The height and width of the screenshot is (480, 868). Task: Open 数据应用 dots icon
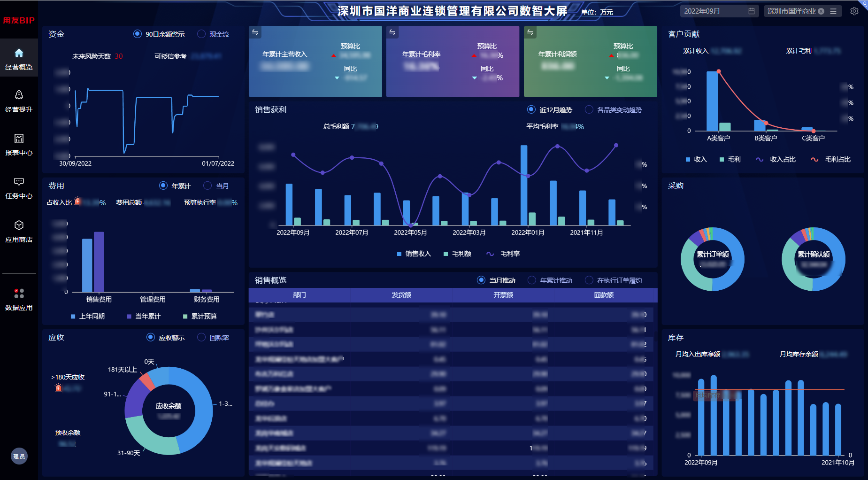[x=19, y=294]
